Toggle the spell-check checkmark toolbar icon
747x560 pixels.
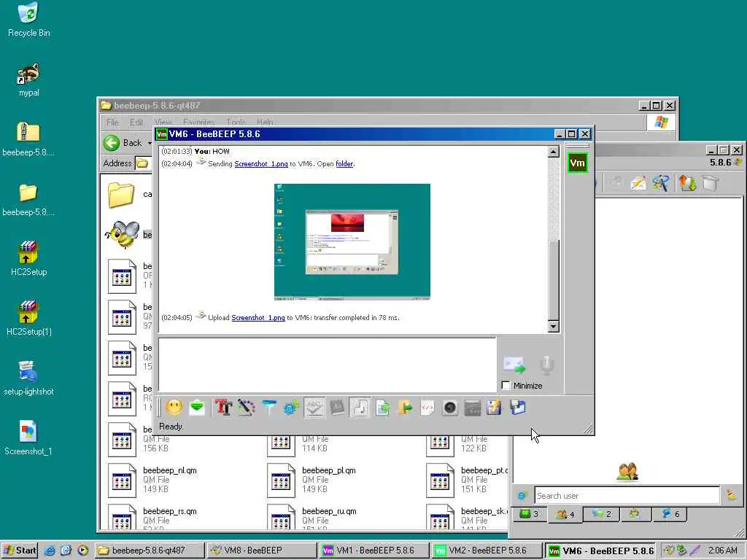314,408
